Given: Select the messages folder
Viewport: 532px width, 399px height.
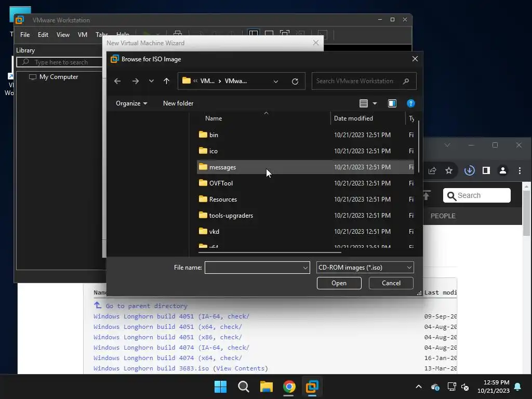Looking at the screenshot, I should coord(305,167).
